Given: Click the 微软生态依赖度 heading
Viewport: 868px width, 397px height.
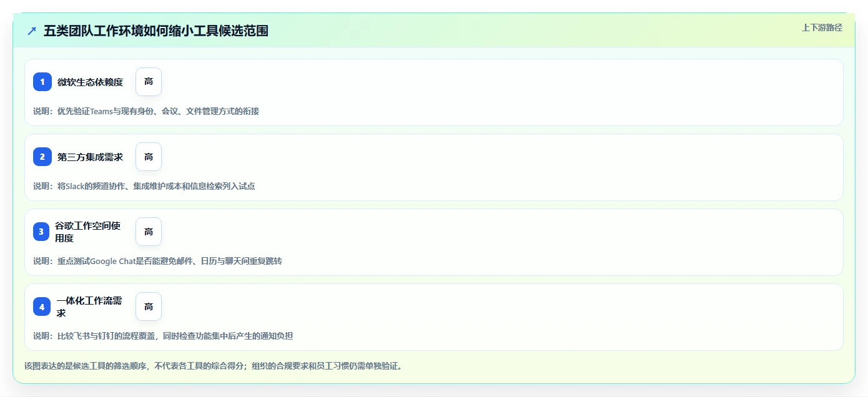Looking at the screenshot, I should coord(91,82).
